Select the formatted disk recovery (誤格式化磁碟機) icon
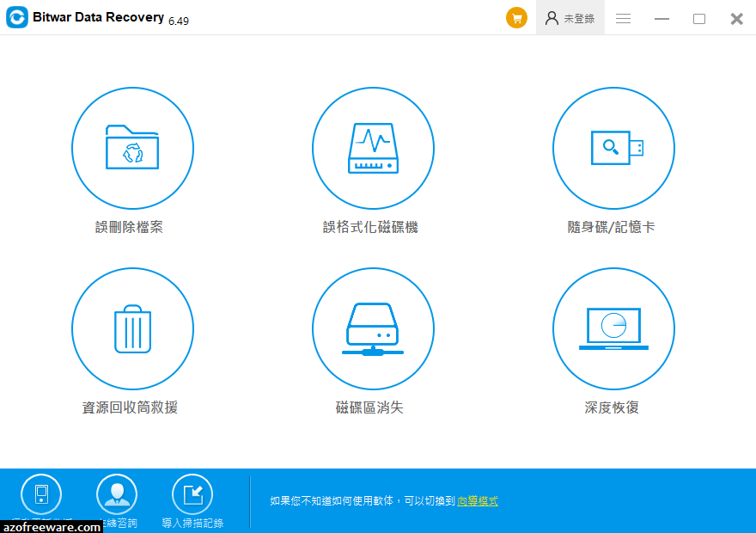 (373, 148)
